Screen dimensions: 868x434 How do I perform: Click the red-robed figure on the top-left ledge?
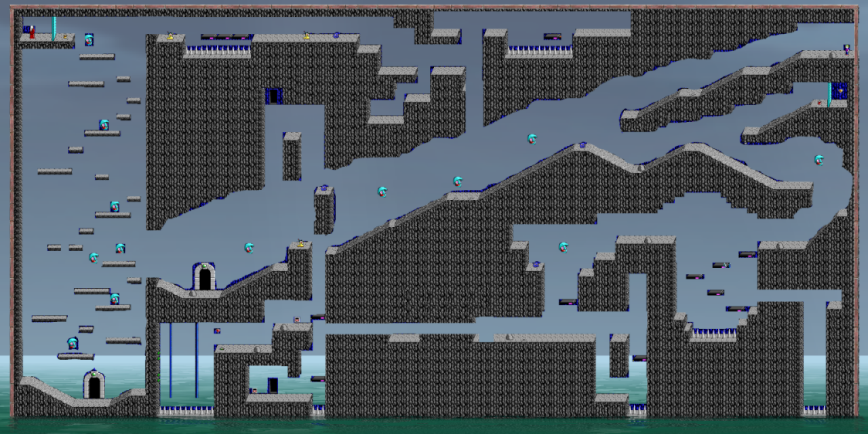tap(31, 32)
